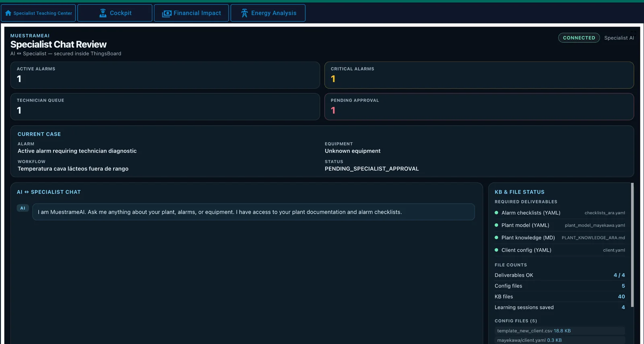Image resolution: width=644 pixels, height=344 pixels.
Task: Select the Technician Queue card
Action: [165, 107]
